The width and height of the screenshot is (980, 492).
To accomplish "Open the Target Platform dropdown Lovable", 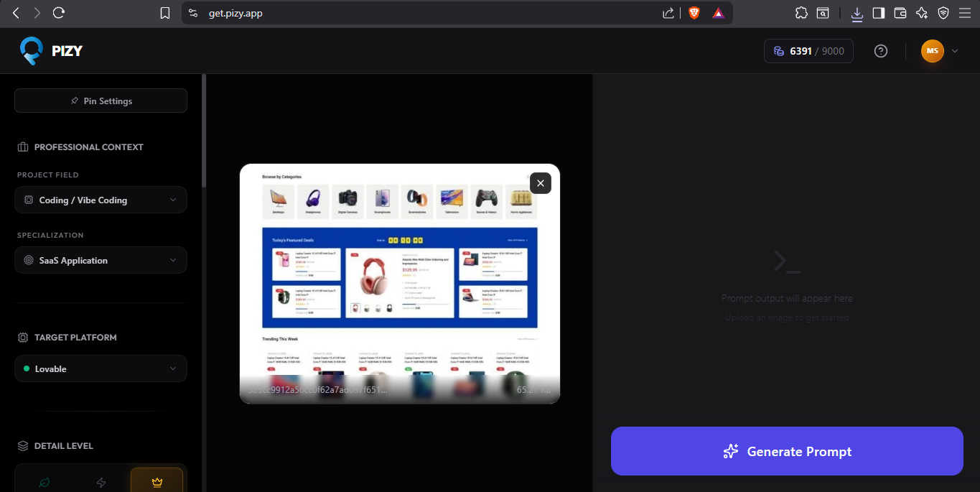I will (101, 368).
